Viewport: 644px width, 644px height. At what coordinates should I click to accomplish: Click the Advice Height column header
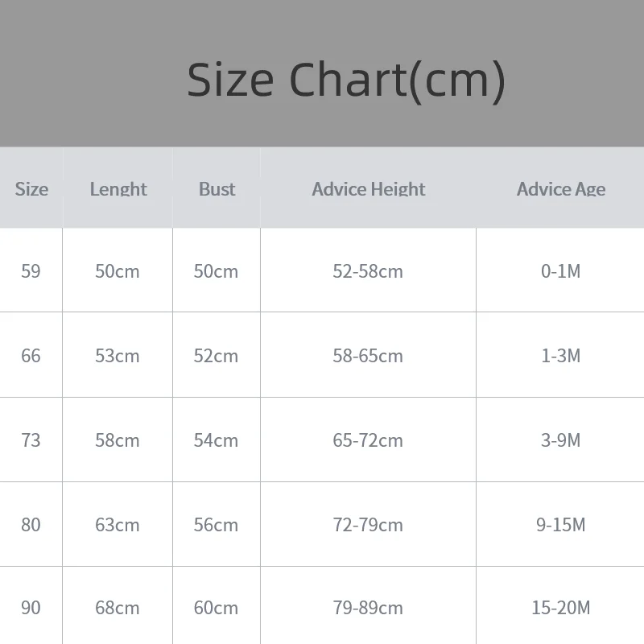tap(369, 189)
